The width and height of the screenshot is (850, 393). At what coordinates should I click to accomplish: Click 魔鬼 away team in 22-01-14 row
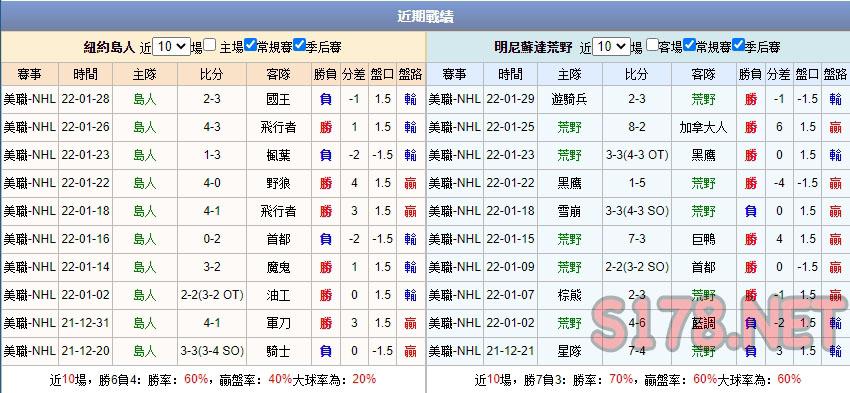pos(279,267)
